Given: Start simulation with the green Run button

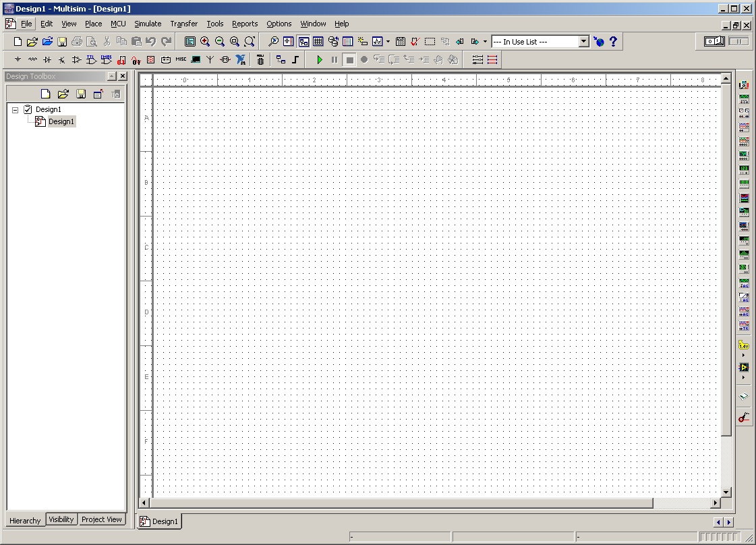Looking at the screenshot, I should tap(319, 60).
